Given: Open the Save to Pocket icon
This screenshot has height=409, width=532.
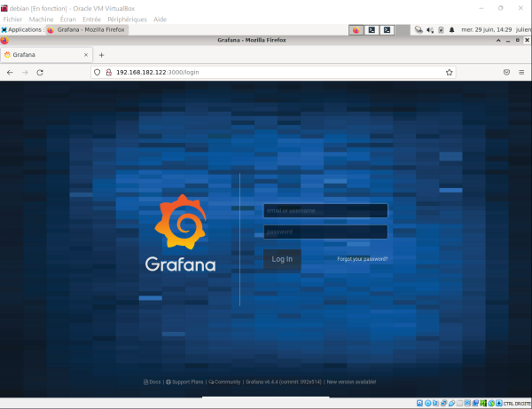Looking at the screenshot, I should click(506, 72).
